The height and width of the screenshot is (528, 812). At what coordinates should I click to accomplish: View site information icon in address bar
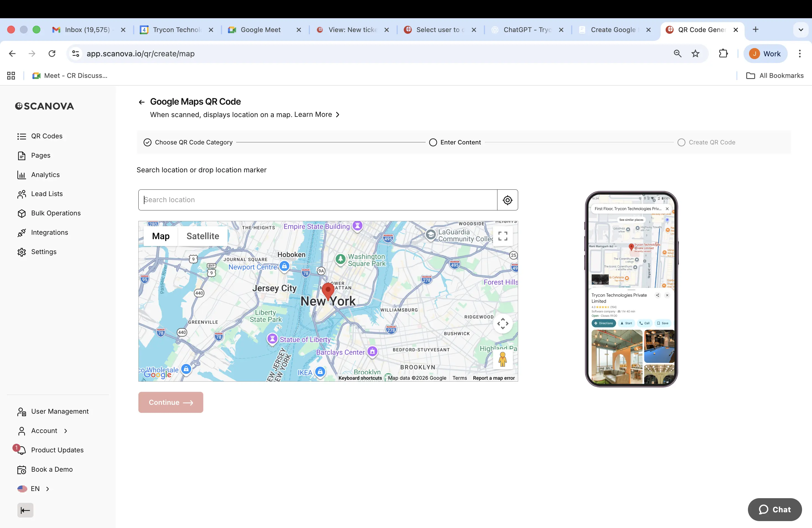(x=76, y=54)
